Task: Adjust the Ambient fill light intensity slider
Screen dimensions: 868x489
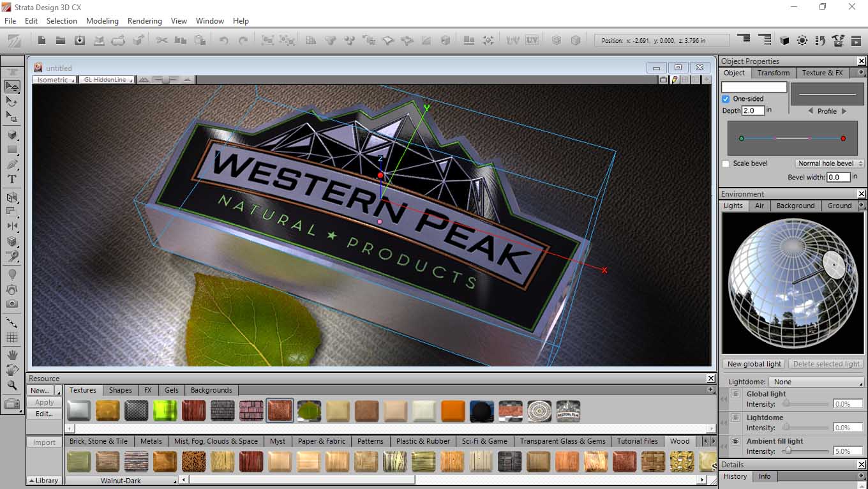Action: [x=789, y=451]
